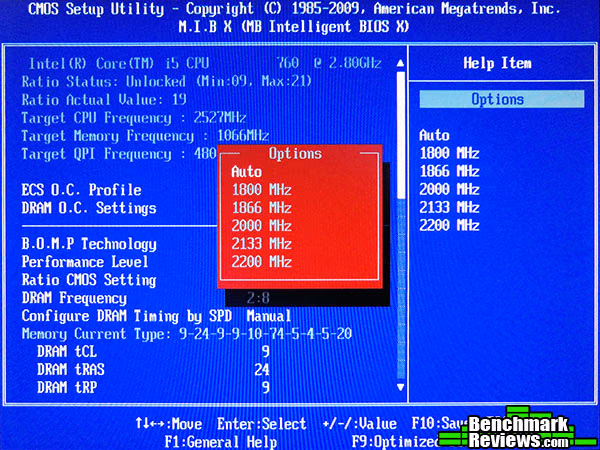Click Target Memory Frequency : 1066MHz
The width and height of the screenshot is (600, 450).
[x=145, y=136]
